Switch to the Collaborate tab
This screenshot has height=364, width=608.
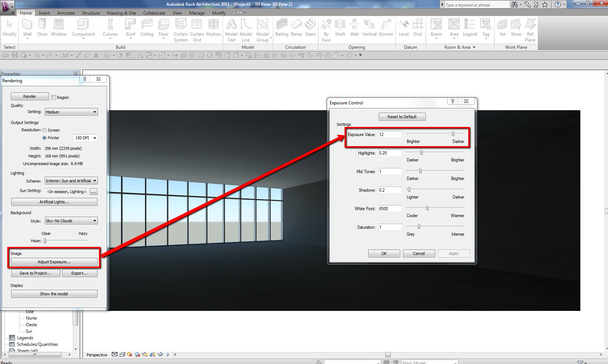coord(154,13)
